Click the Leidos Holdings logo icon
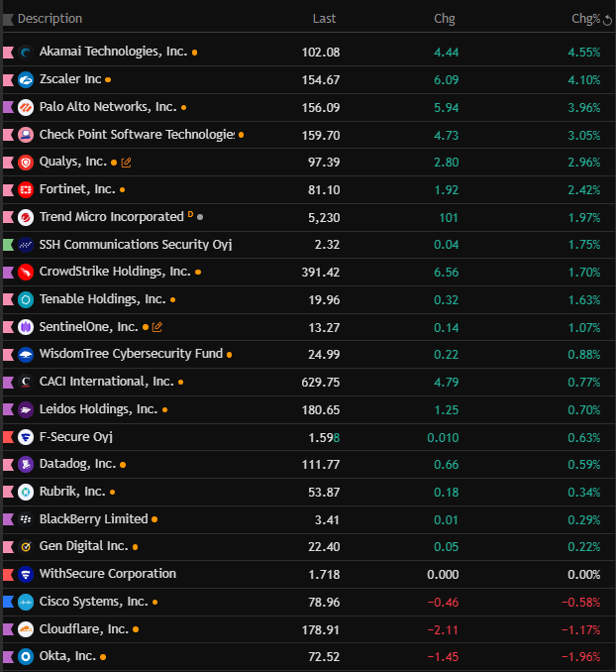Image resolution: width=616 pixels, height=672 pixels. 26,409
